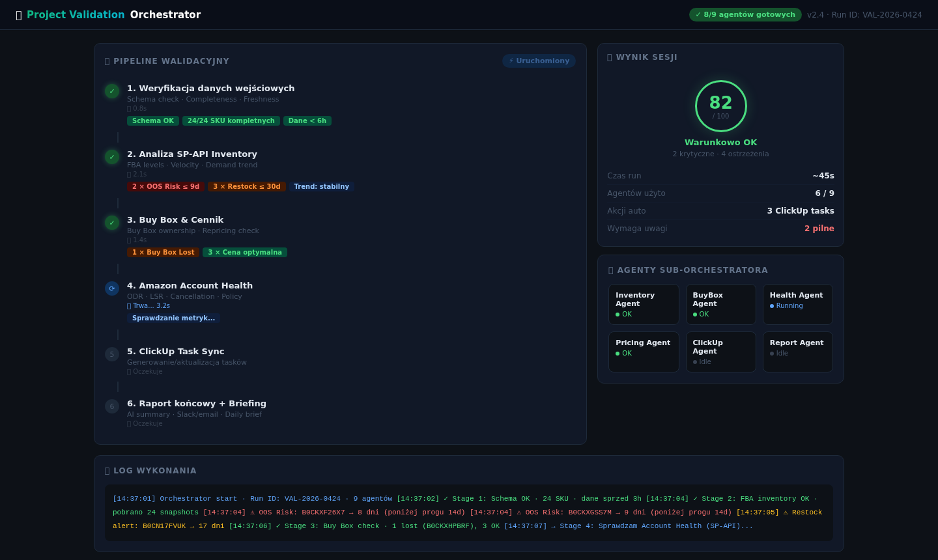Select the ClickUp Task Sync stage title
This screenshot has height=560, width=938.
pos(175,351)
